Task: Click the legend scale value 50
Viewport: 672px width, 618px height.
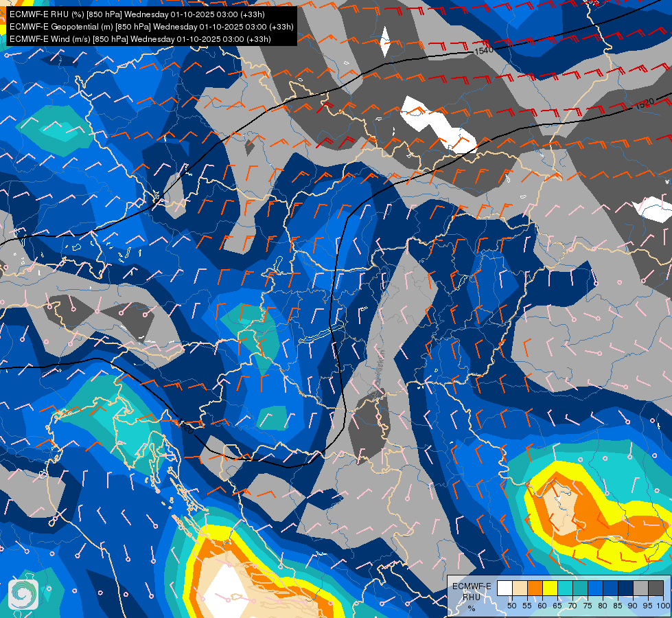Action: pyautogui.click(x=511, y=606)
